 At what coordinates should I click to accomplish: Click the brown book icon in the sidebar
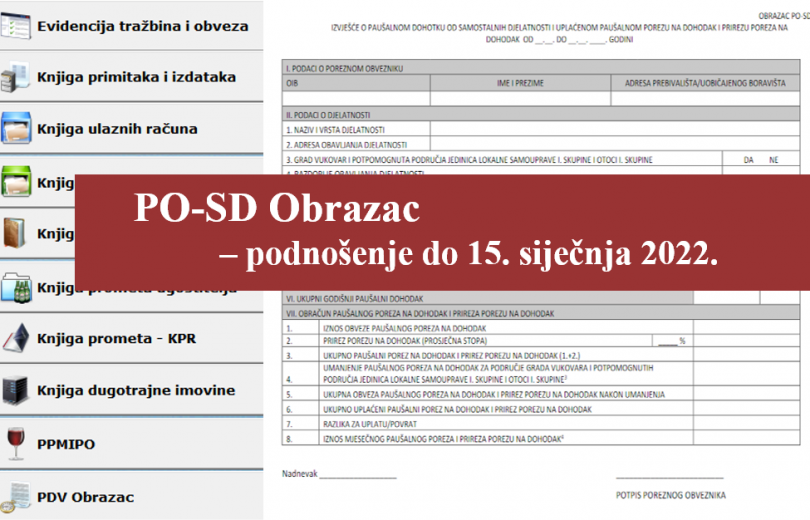click(x=14, y=233)
